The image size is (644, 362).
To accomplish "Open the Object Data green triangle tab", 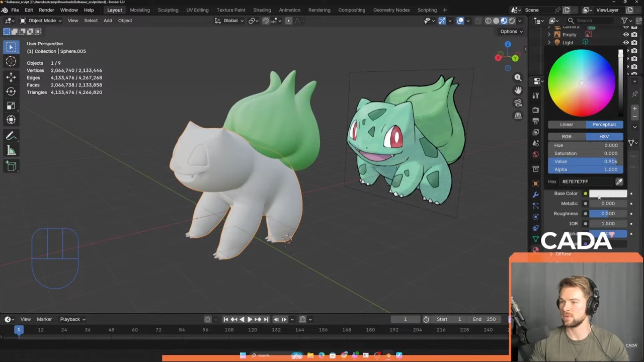I will click(x=535, y=239).
